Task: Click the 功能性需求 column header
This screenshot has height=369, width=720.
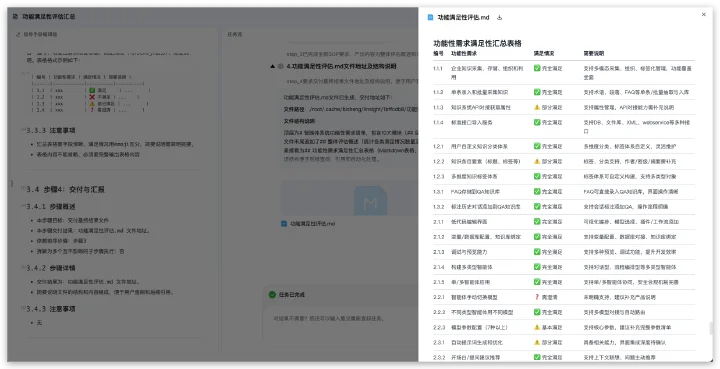Action: pos(464,54)
